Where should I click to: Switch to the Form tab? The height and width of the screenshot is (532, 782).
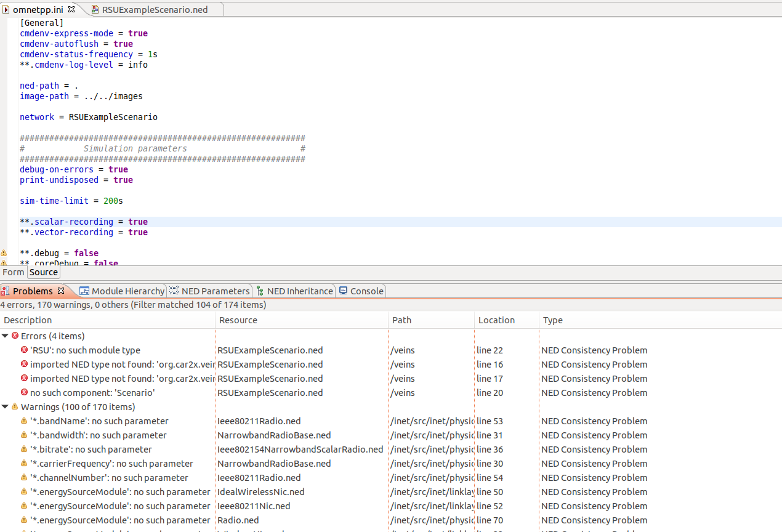pyautogui.click(x=13, y=272)
